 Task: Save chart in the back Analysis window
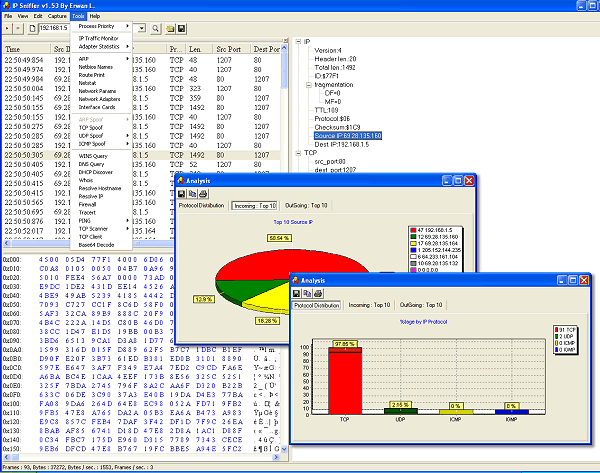tap(181, 194)
